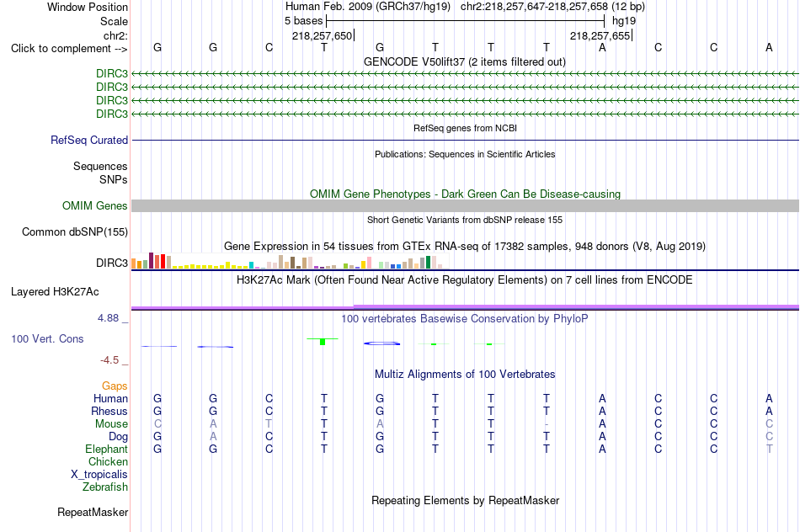The height and width of the screenshot is (532, 800).
Task: Click the Scale track label
Action: [x=114, y=21]
